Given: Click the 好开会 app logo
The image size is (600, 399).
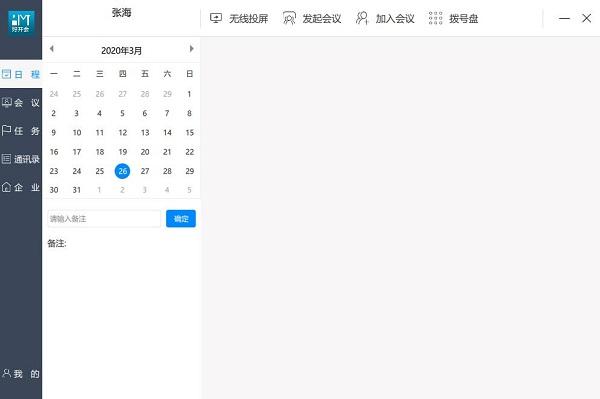Looking at the screenshot, I should 21,22.
